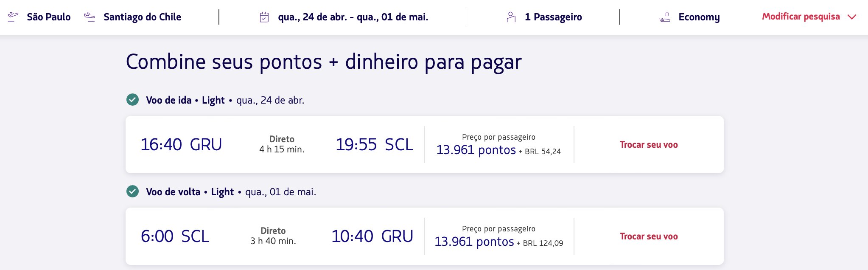Click return price 13.961 pontos + BRL 124,09
This screenshot has height=270, width=868.
[498, 242]
